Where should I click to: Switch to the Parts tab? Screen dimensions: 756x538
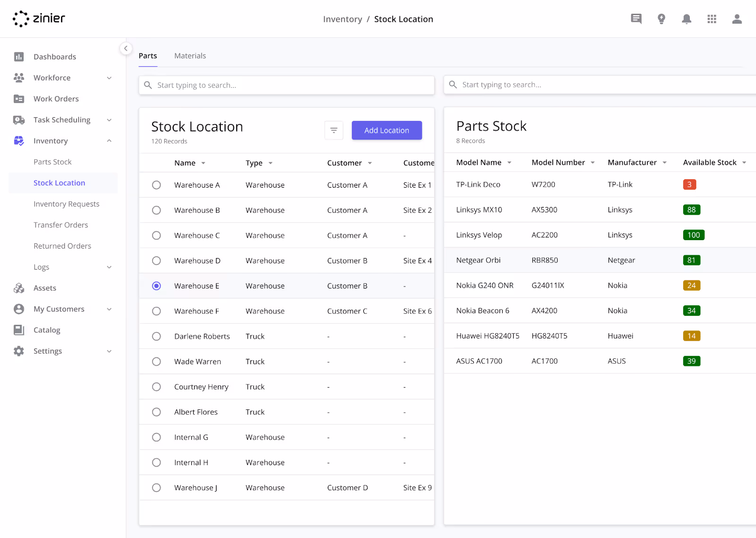(148, 56)
